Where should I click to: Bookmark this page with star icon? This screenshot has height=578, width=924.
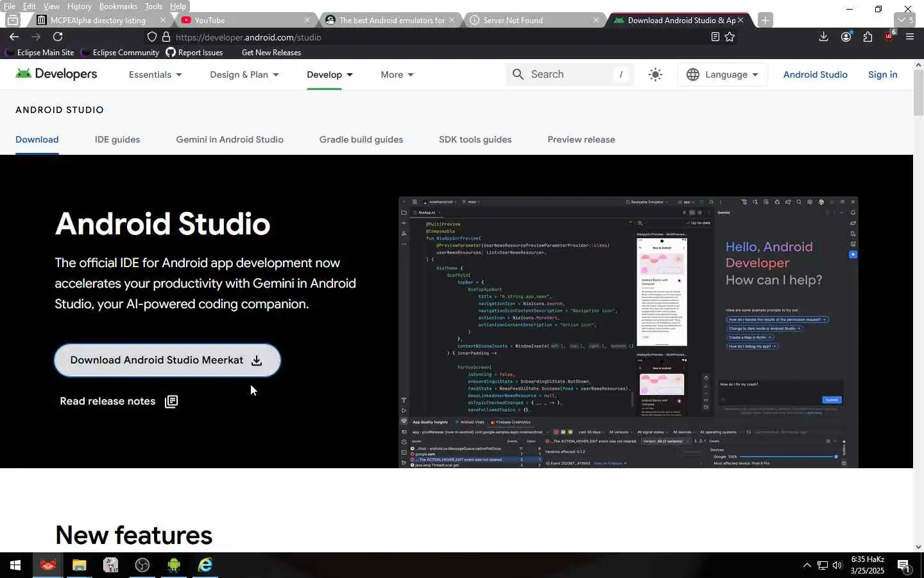pyautogui.click(x=730, y=37)
